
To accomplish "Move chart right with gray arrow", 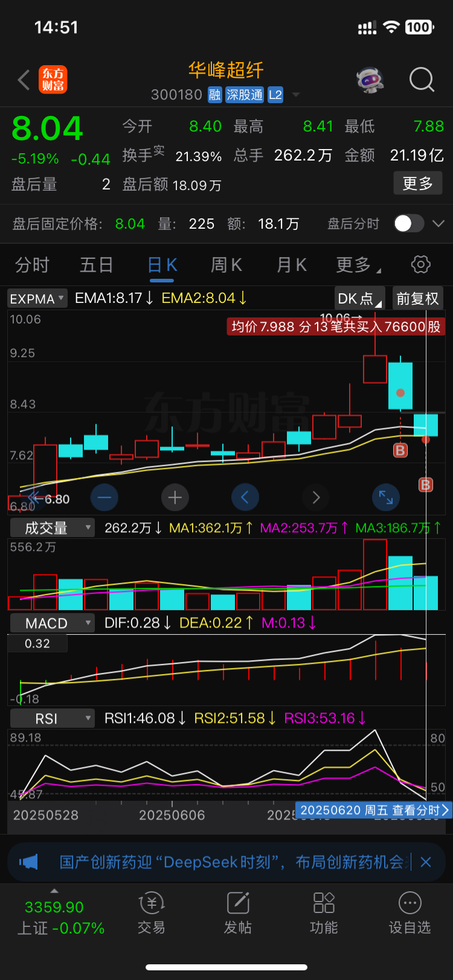I will click(316, 498).
